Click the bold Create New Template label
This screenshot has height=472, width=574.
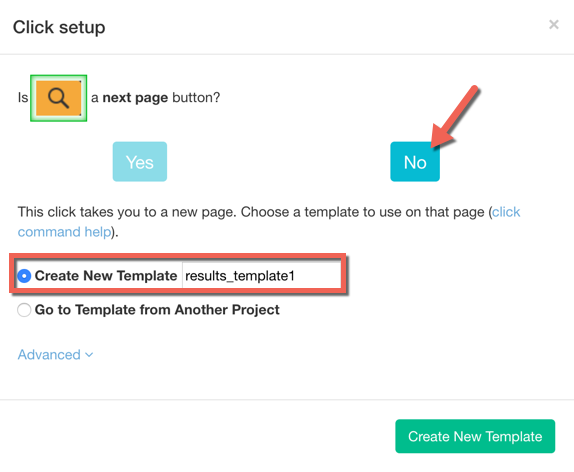point(106,276)
